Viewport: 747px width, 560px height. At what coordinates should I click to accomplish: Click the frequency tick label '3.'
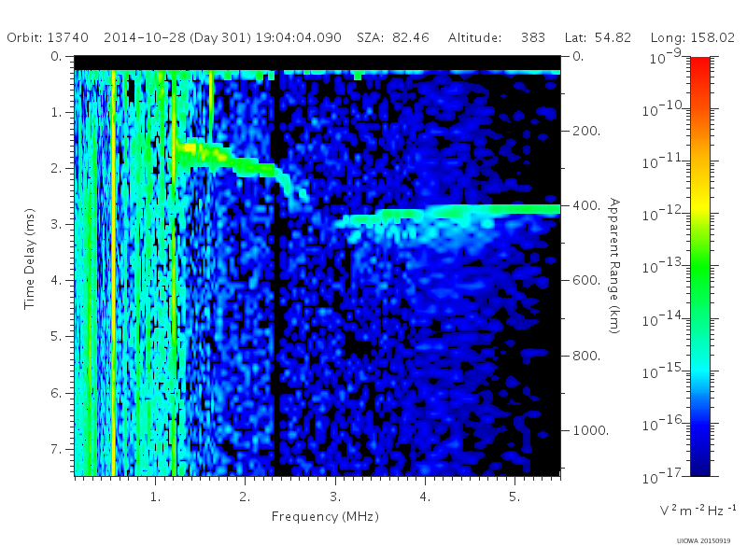tap(335, 497)
